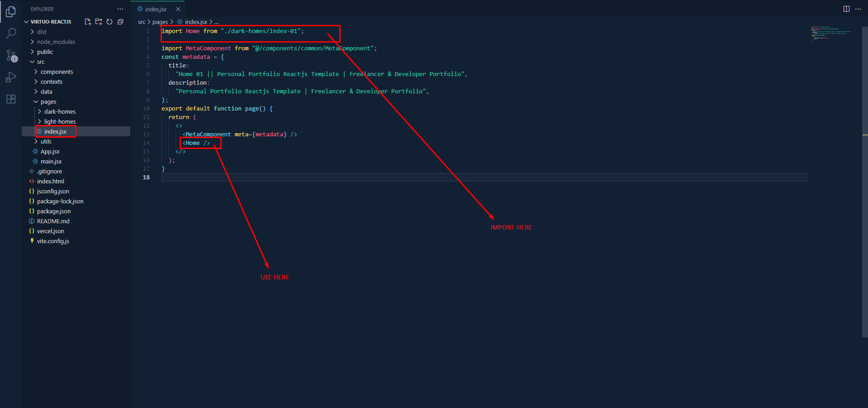Click the EXPLORER panel title

tap(42, 9)
